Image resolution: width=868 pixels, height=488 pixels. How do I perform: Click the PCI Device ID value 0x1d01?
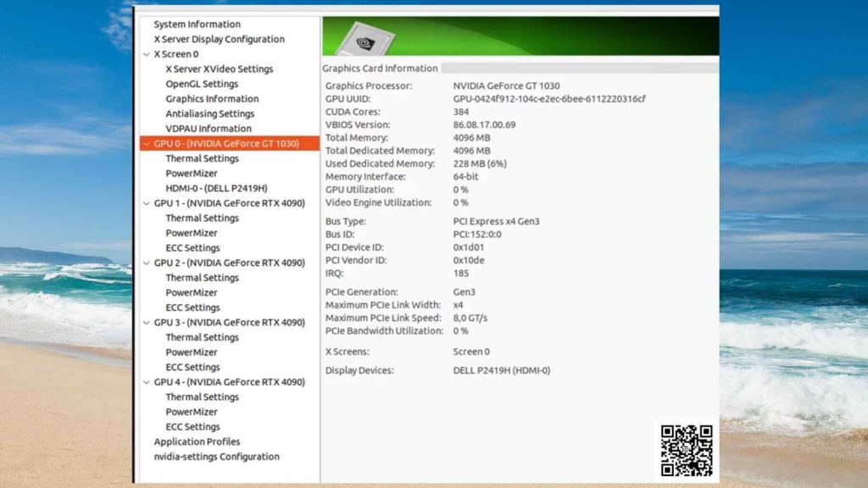468,247
